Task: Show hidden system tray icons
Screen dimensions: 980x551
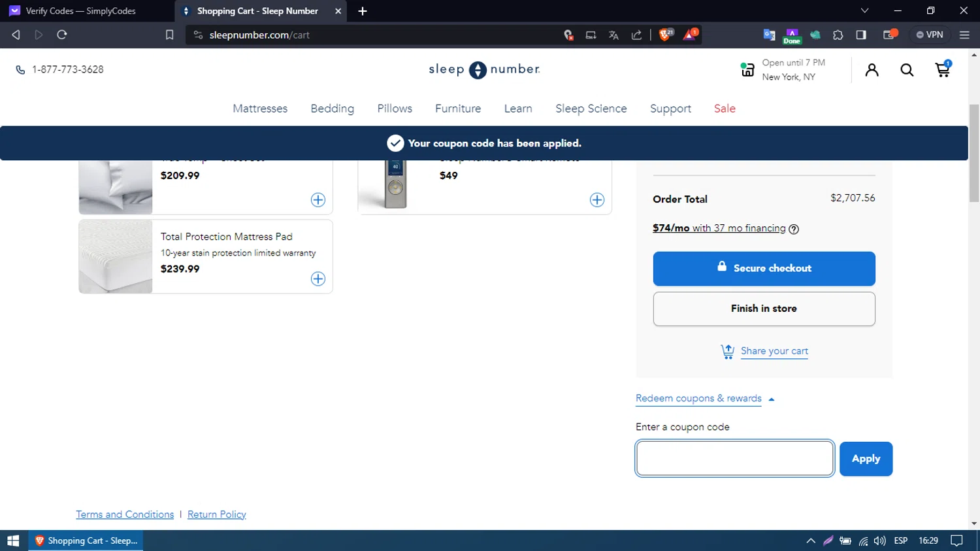Action: click(x=811, y=541)
